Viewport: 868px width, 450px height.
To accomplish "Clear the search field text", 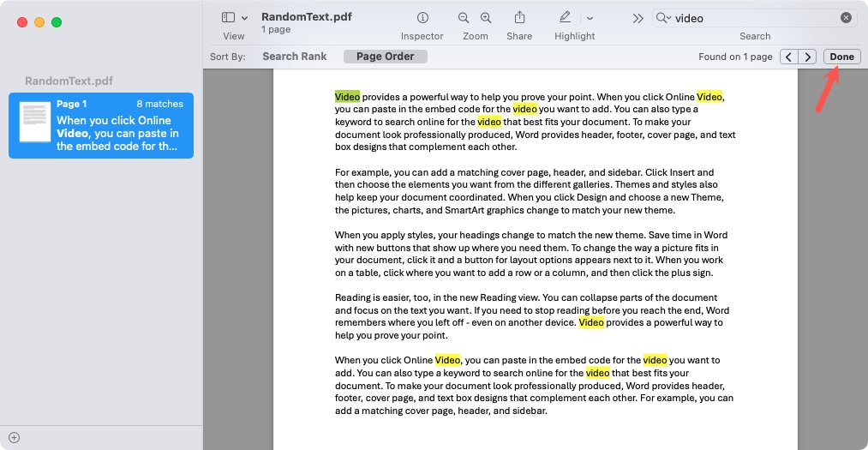I will (846, 18).
